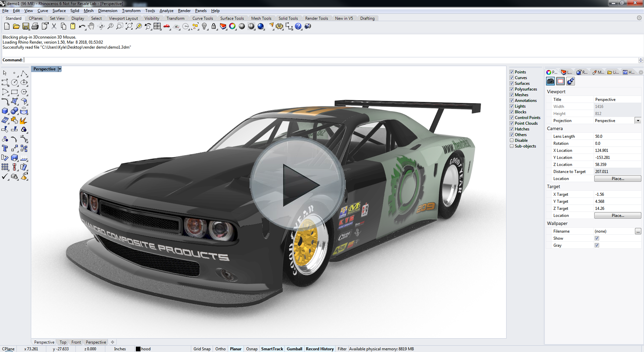Screen dimensions: 644x352
Task: Switch to the Mesh Tools toolbar tab
Action: 261,18
